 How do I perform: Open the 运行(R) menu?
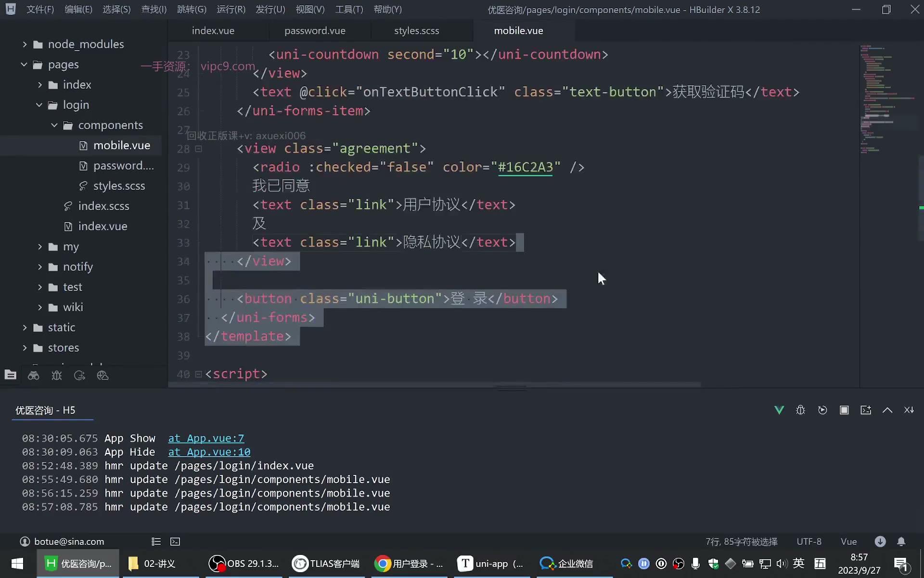pos(231,9)
